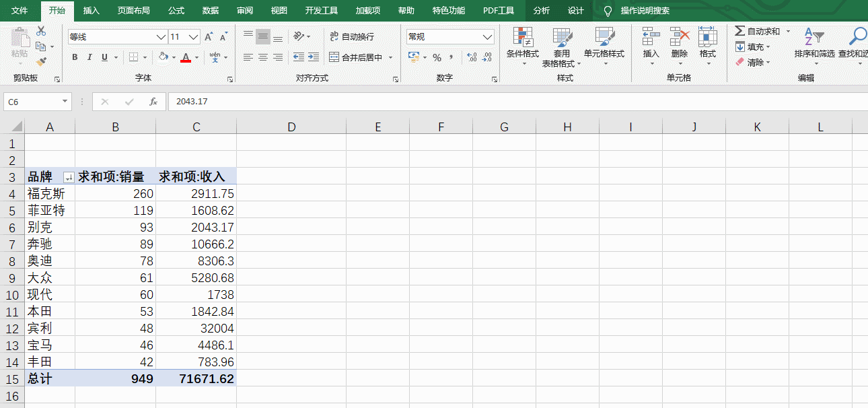Switch to the 数据 Data tab

(211, 11)
